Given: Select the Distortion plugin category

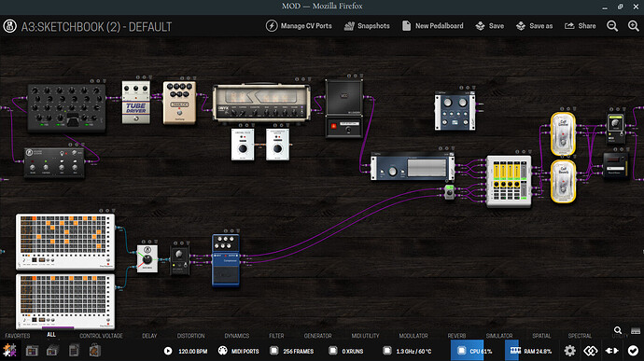Looking at the screenshot, I should point(190,336).
